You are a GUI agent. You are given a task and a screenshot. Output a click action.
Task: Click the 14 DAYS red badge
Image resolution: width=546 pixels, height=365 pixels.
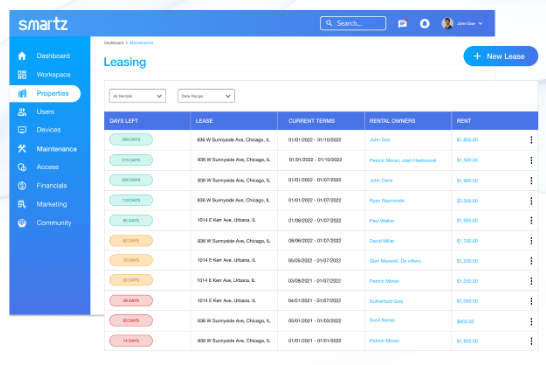pyautogui.click(x=131, y=341)
